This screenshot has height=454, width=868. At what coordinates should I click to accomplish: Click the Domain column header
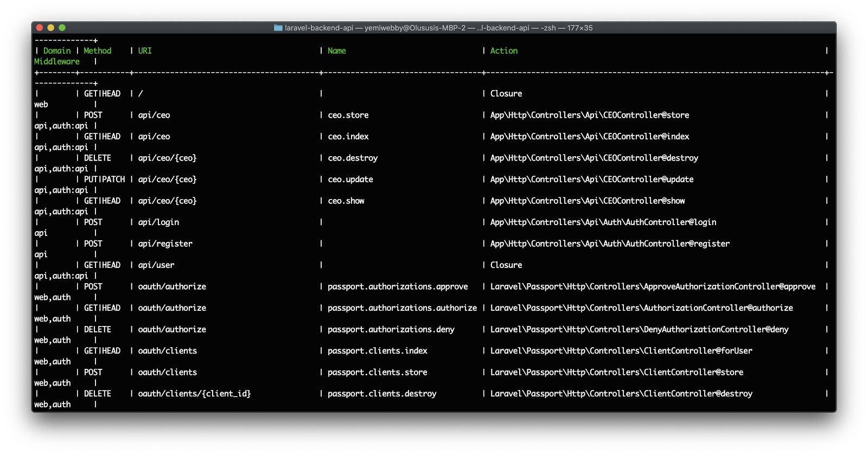57,50
